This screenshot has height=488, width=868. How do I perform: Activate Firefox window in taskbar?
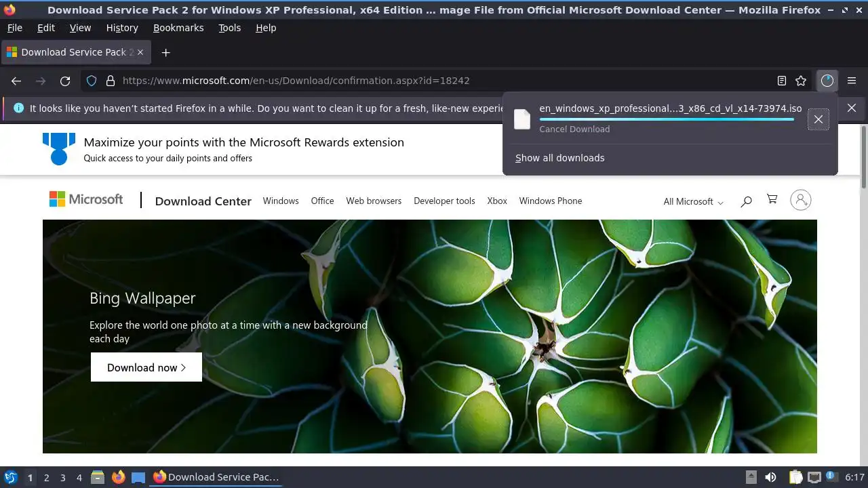[216, 477]
